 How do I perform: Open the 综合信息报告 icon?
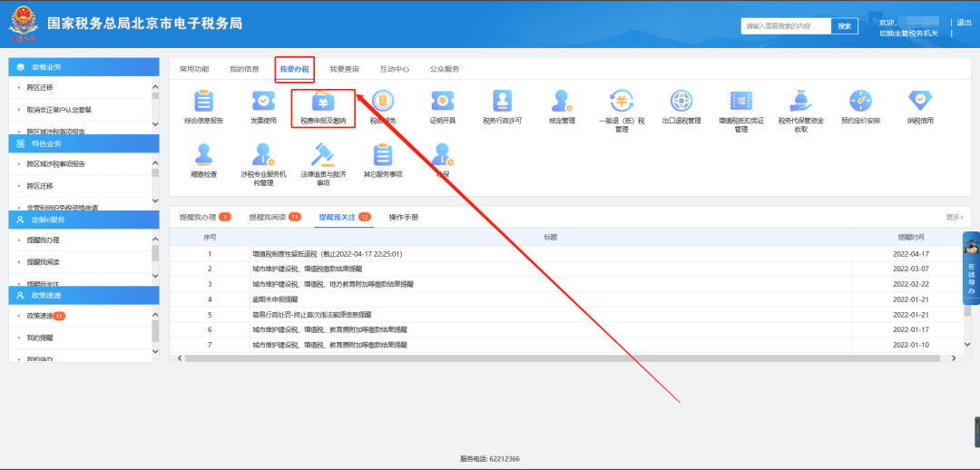(204, 100)
